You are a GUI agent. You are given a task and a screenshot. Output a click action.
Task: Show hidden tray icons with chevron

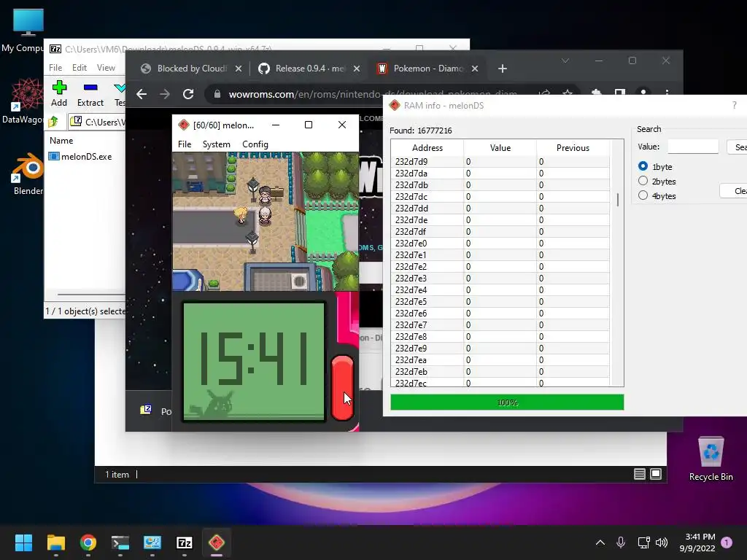(x=600, y=542)
